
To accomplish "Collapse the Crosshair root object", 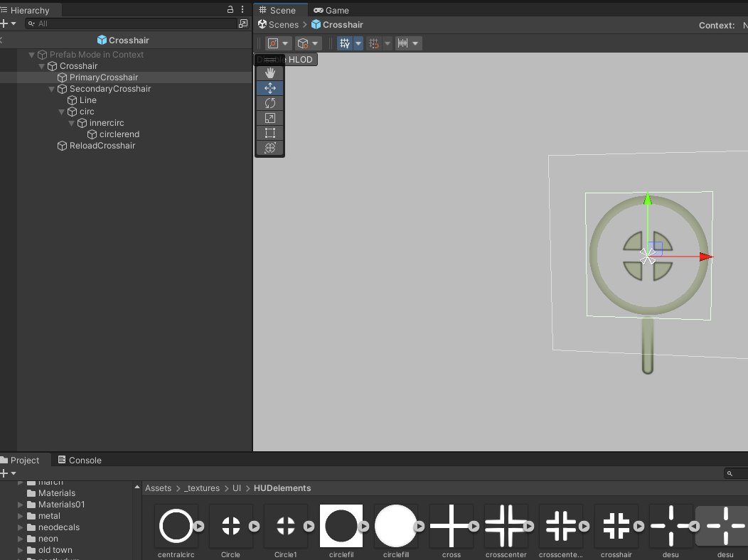I will click(x=41, y=66).
